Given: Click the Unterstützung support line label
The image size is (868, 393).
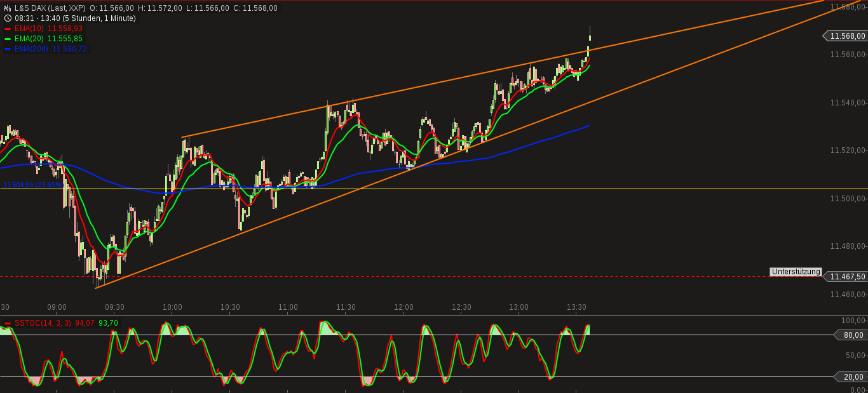Looking at the screenshot, I should point(796,272).
